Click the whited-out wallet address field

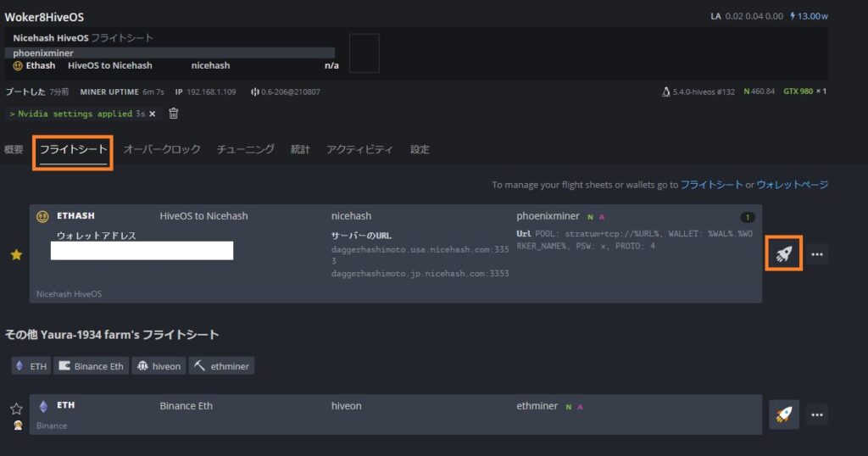point(142,250)
